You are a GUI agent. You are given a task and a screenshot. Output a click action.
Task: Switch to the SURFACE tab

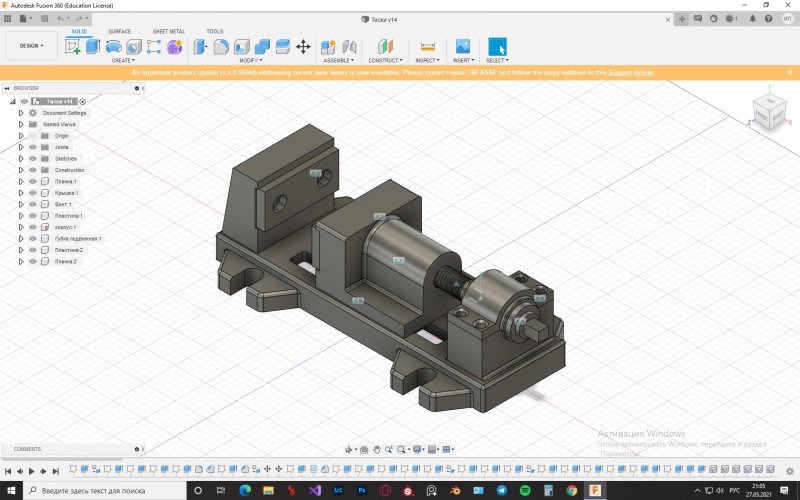click(119, 31)
